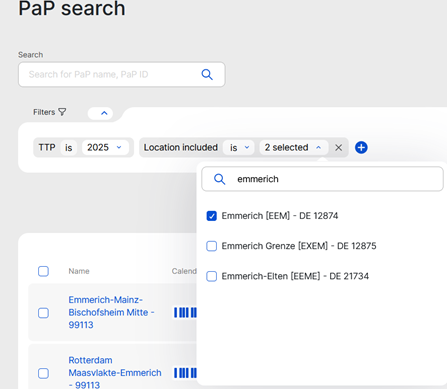447x389 pixels.
Task: Click the 'is' operator in the TTP filter
Action: click(69, 147)
